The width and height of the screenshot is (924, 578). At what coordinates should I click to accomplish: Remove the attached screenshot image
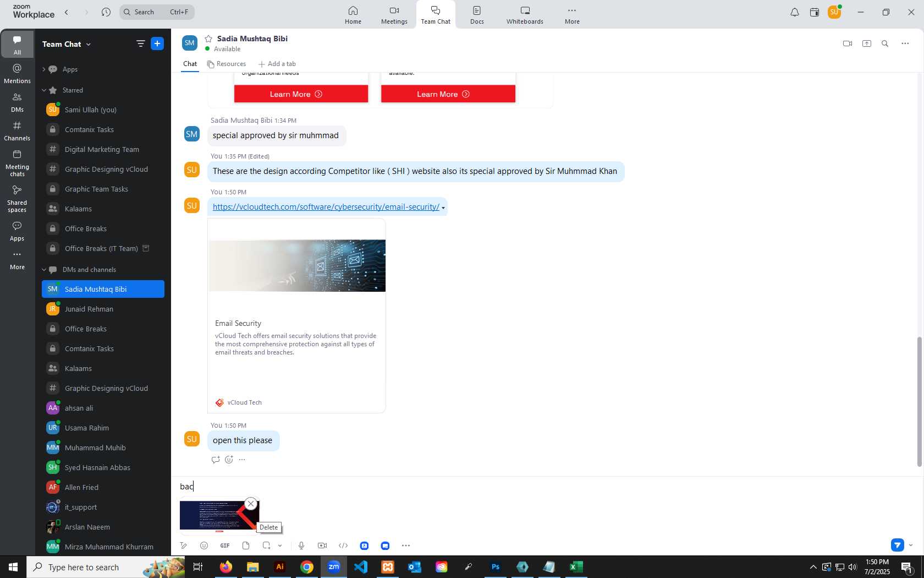pos(251,504)
